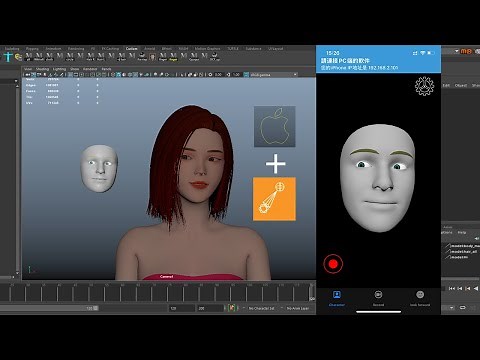Open the dropdown arrow beside the MB icon
Image resolution: width=480 pixels, height=360 pixels.
pyautogui.click(x=457, y=51)
